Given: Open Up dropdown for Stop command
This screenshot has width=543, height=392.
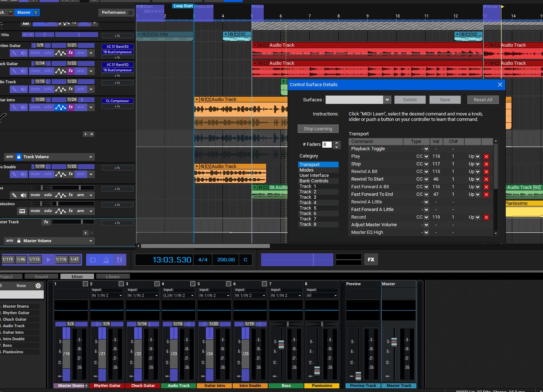Looking at the screenshot, I should [x=478, y=164].
